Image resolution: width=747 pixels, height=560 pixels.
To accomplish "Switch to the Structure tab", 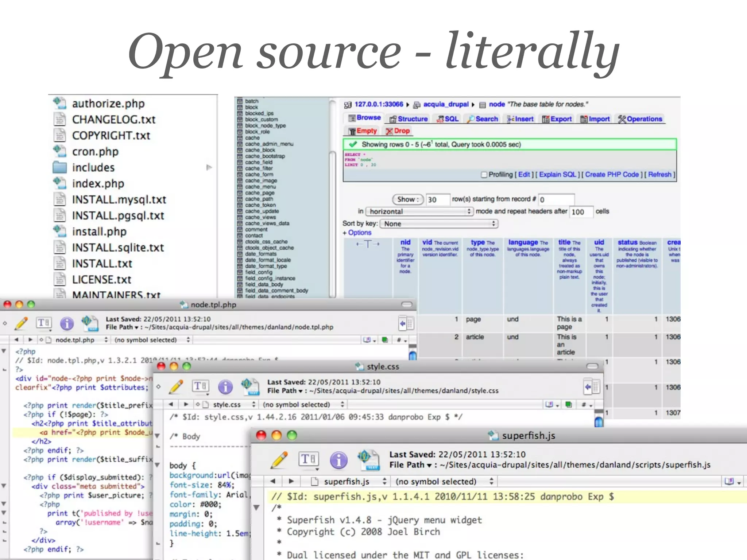I will (x=409, y=119).
